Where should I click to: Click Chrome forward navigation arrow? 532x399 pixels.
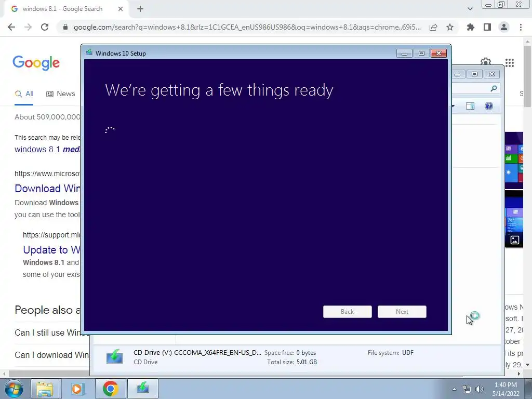(28, 27)
